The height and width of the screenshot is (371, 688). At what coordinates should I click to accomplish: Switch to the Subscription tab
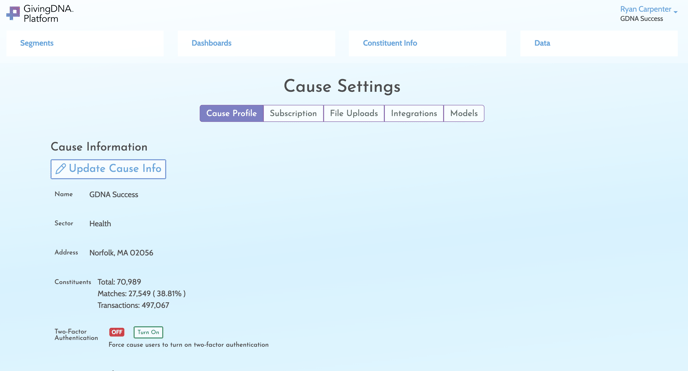coord(293,113)
